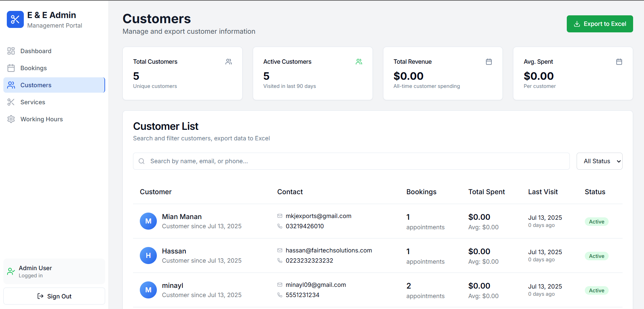Screen dimensions: 644x309
Task: Navigate to the Dashboard page
Action: click(36, 51)
